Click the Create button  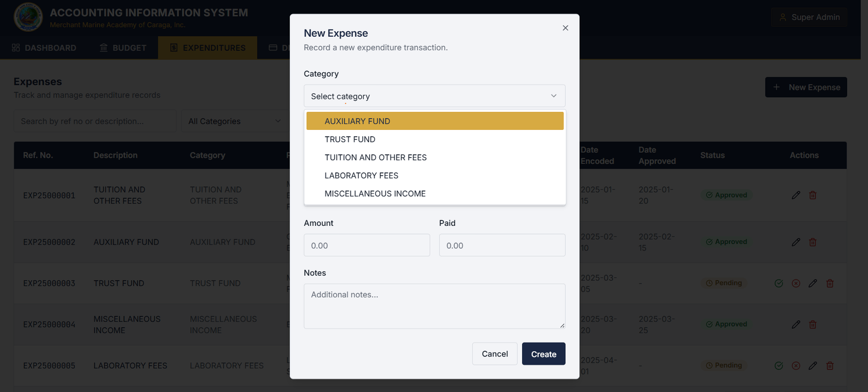544,354
